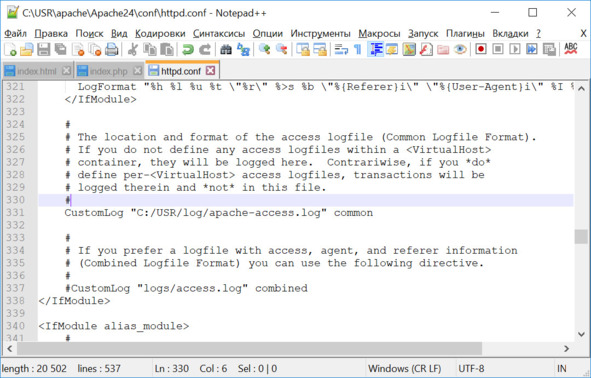Click the ABC spell check icon

click(571, 49)
